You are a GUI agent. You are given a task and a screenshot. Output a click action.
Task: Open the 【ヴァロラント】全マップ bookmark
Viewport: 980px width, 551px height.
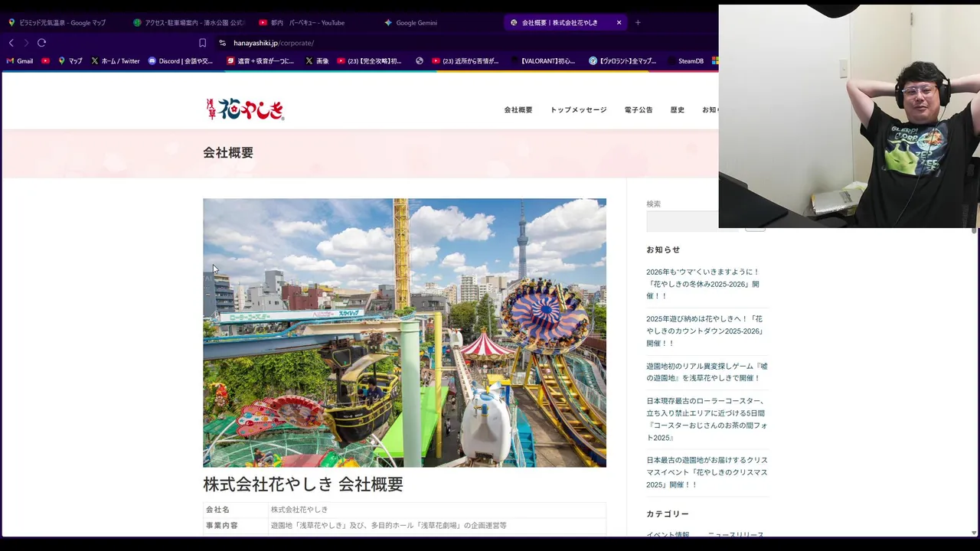pos(622,60)
